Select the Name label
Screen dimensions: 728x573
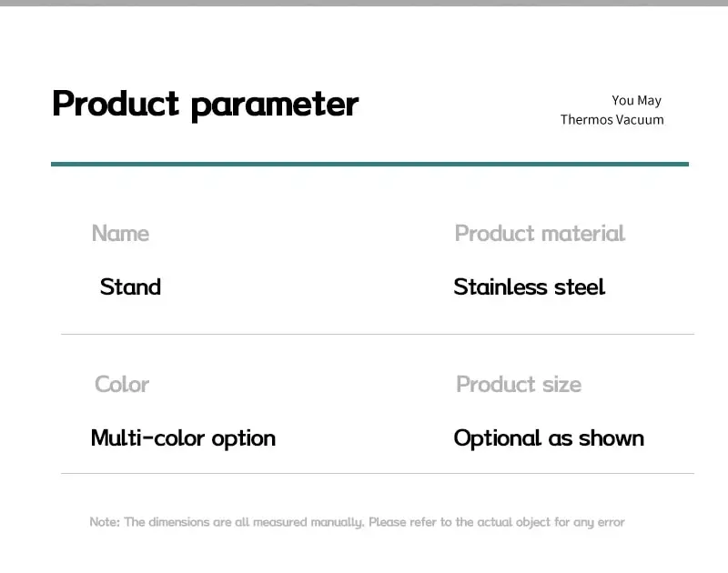click(121, 233)
